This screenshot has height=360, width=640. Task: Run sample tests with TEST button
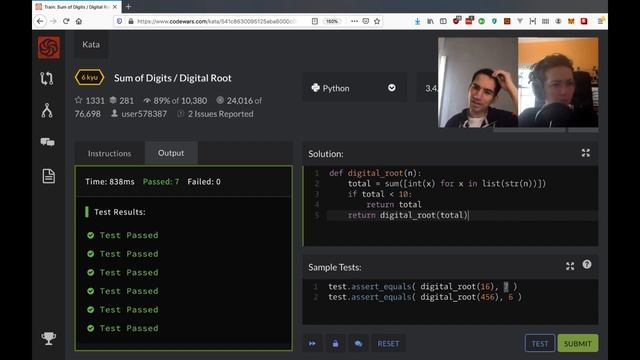click(x=540, y=344)
